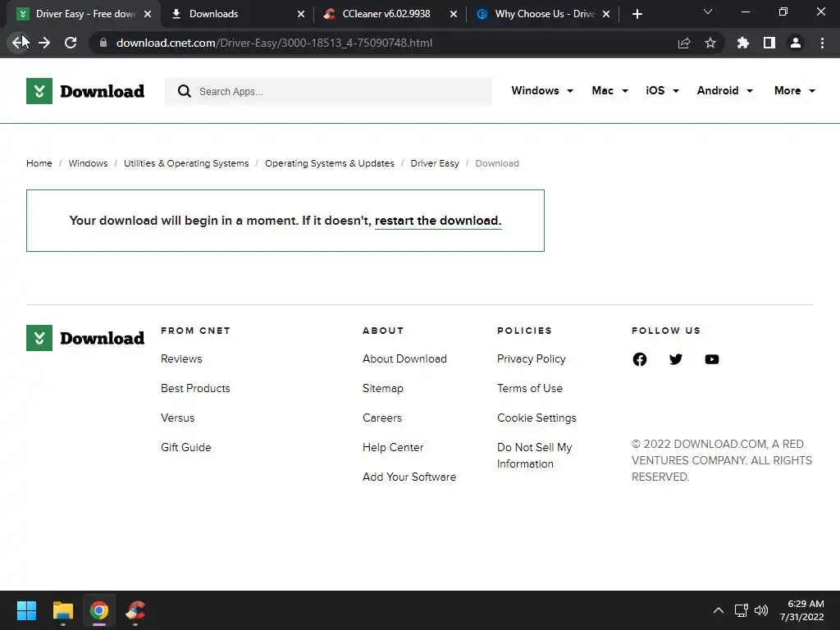Open Do Not Sell My Information link

pos(534,455)
